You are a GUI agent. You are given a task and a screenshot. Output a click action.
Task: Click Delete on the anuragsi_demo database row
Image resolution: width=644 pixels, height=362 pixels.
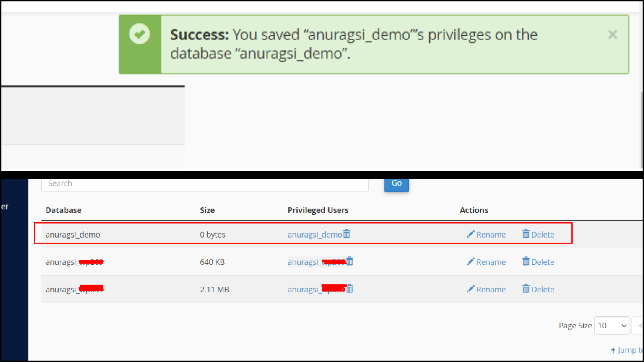click(543, 234)
